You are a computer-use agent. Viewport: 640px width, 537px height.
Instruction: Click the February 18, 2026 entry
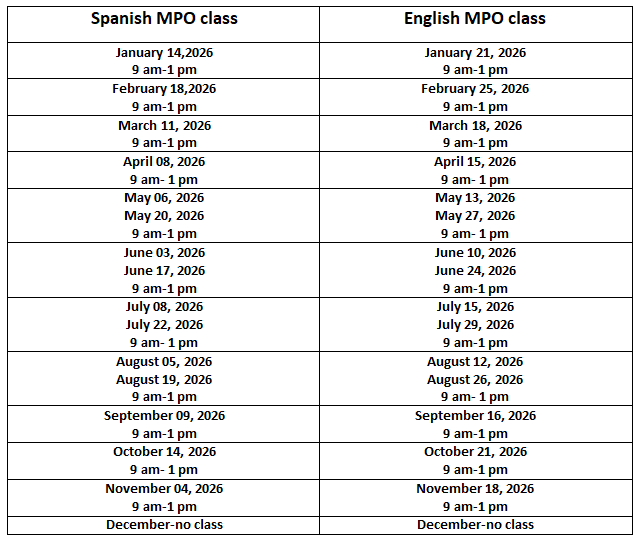pyautogui.click(x=164, y=89)
